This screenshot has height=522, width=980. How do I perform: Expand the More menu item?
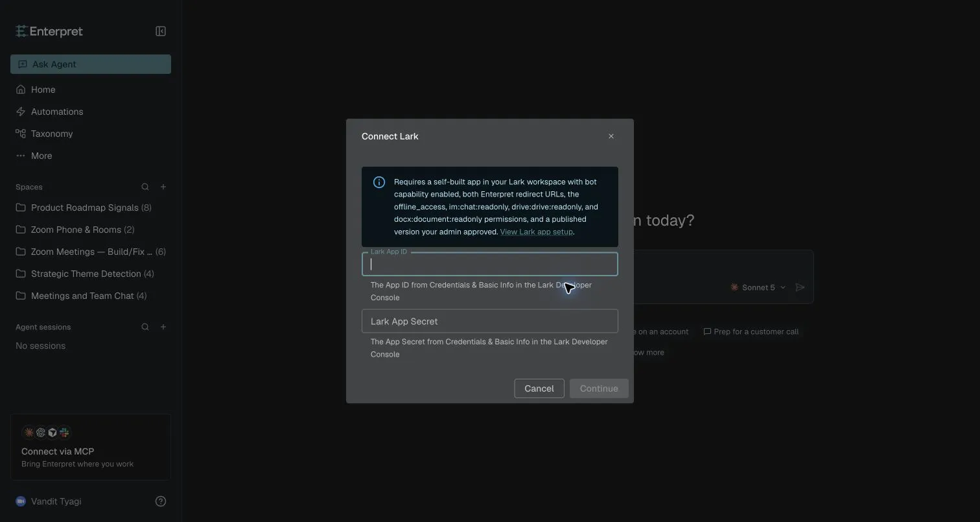(x=91, y=156)
